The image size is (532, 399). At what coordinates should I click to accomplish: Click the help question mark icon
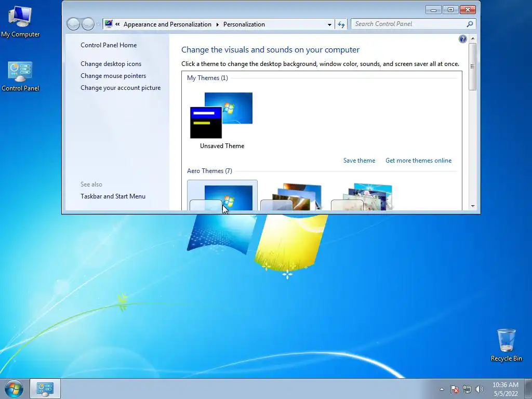tap(462, 39)
